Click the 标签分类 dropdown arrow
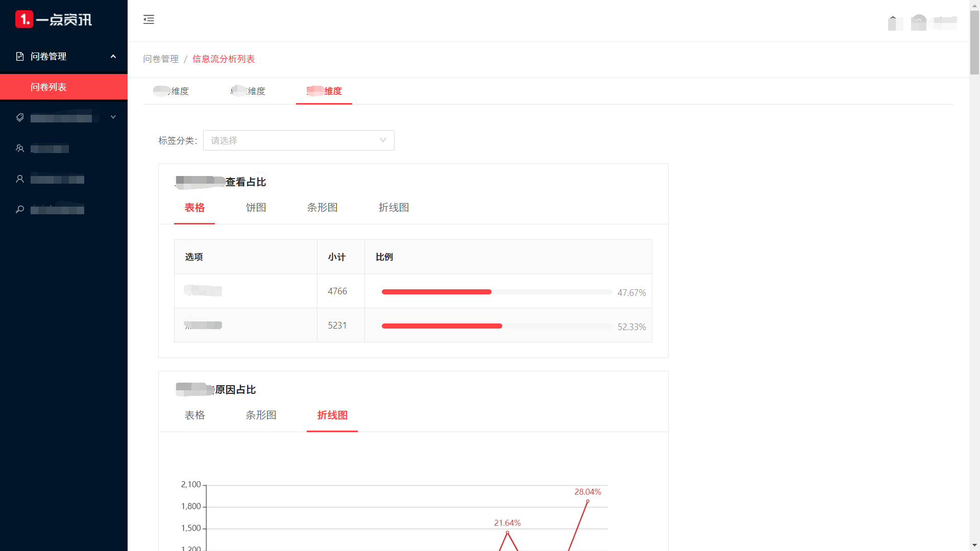Screen dimensions: 980x551 (x=383, y=140)
